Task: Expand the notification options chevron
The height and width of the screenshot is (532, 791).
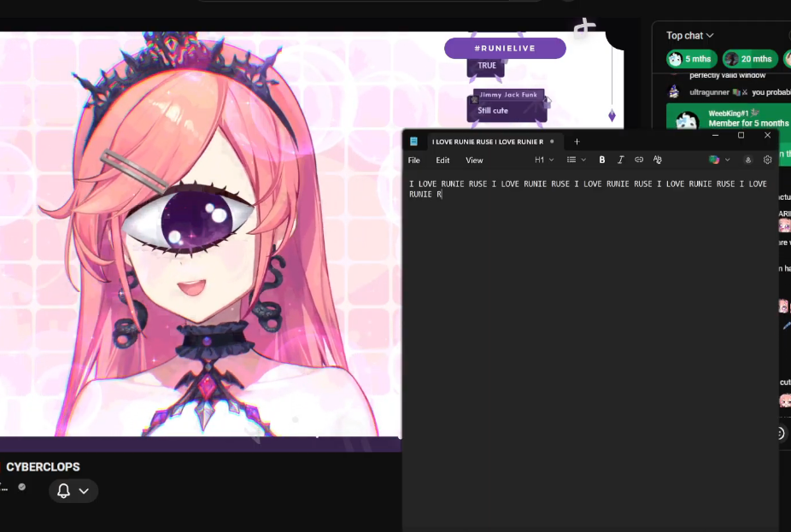Action: [x=84, y=491]
